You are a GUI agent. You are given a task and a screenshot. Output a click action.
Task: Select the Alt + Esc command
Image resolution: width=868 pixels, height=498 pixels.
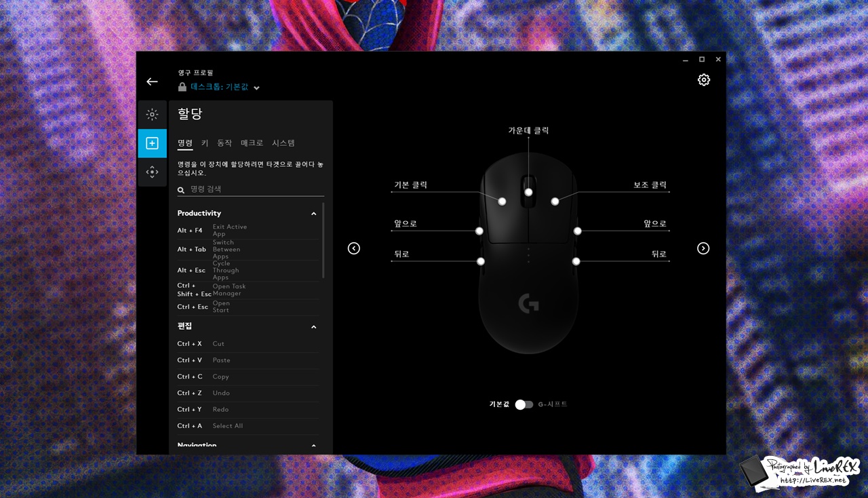[x=248, y=271]
